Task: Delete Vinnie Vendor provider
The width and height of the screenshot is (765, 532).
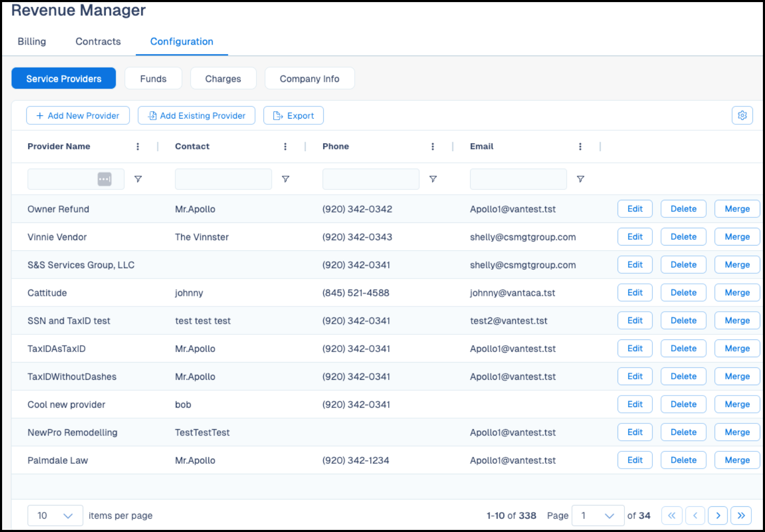Action: pyautogui.click(x=683, y=237)
